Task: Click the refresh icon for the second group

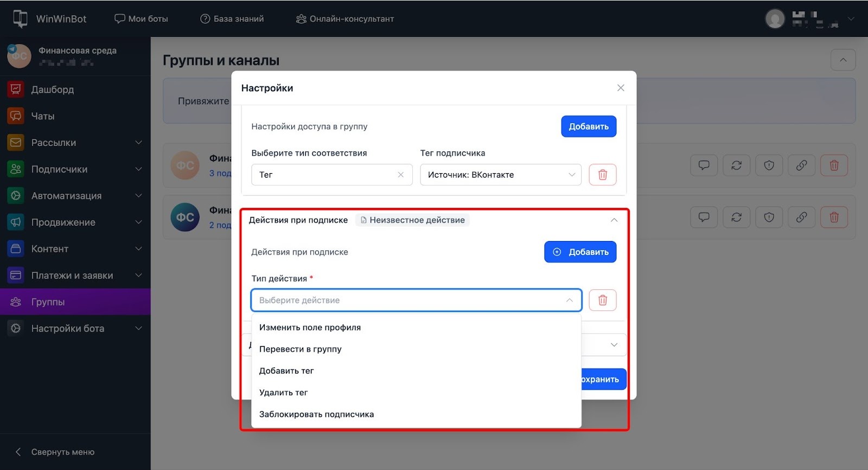Action: click(x=736, y=218)
